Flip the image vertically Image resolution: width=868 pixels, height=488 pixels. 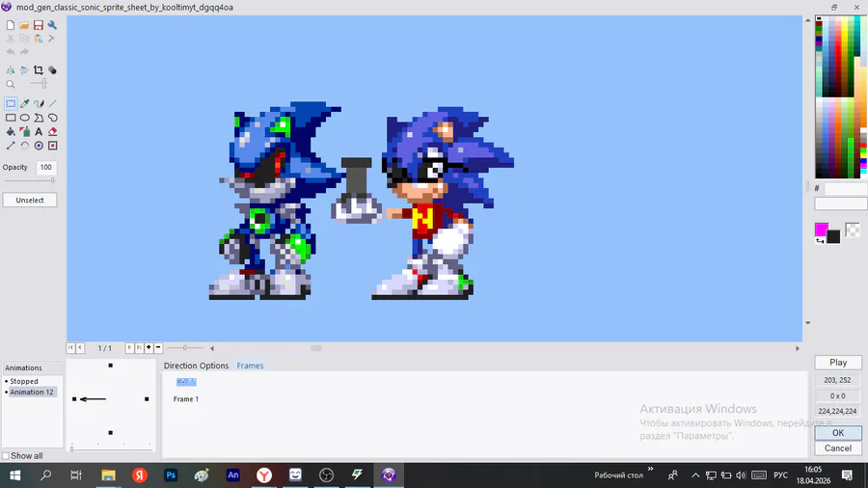(x=24, y=70)
